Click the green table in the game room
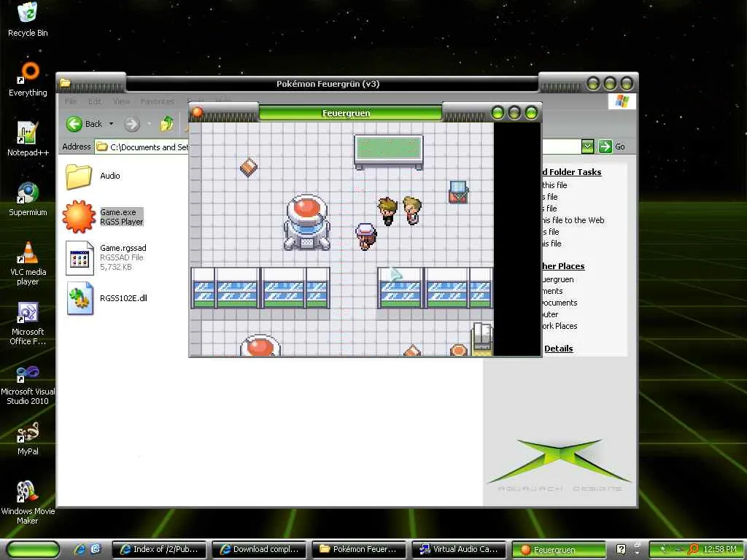 (389, 152)
